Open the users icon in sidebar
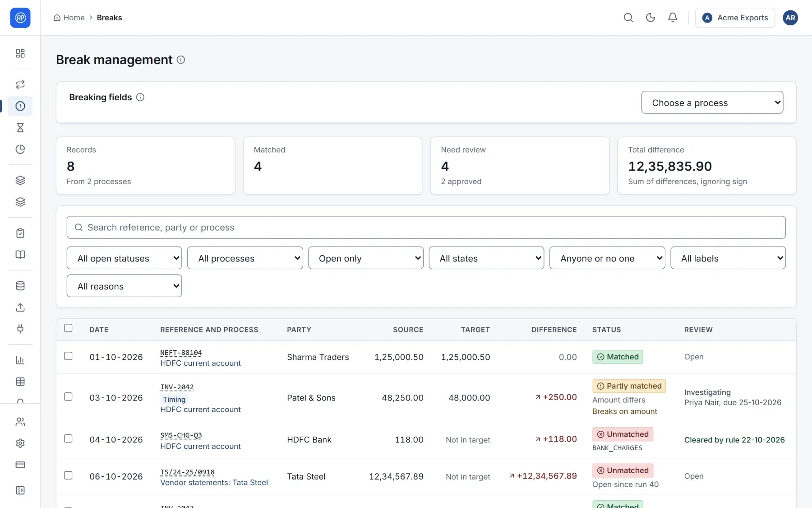 click(x=20, y=422)
